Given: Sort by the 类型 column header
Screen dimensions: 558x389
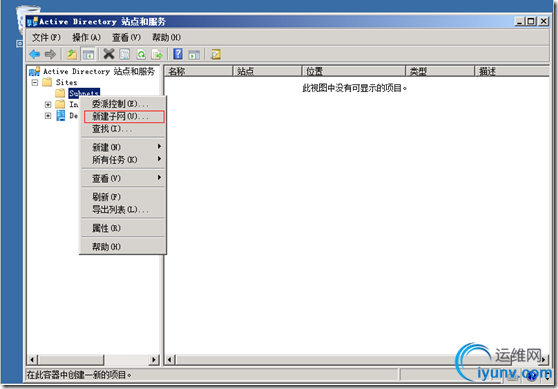Looking at the screenshot, I should (x=440, y=71).
